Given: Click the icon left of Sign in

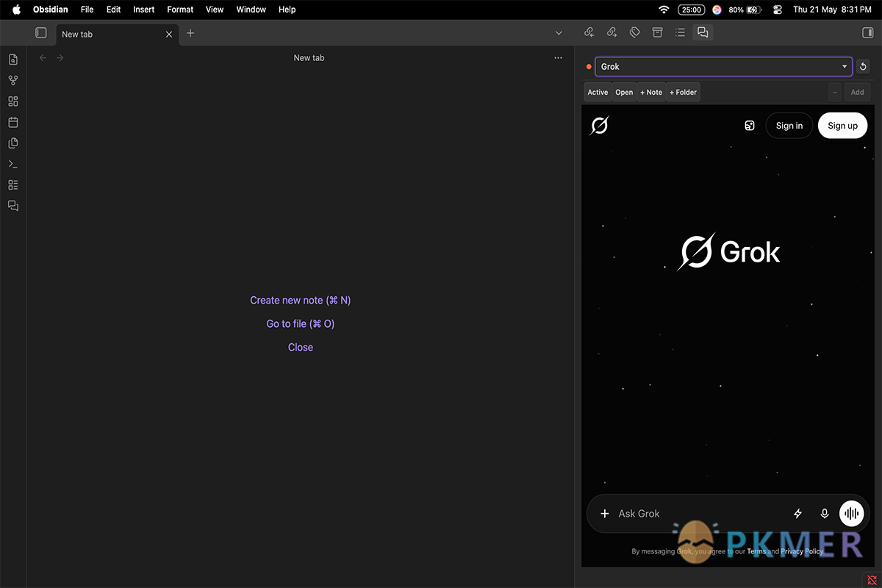Looking at the screenshot, I should (749, 126).
